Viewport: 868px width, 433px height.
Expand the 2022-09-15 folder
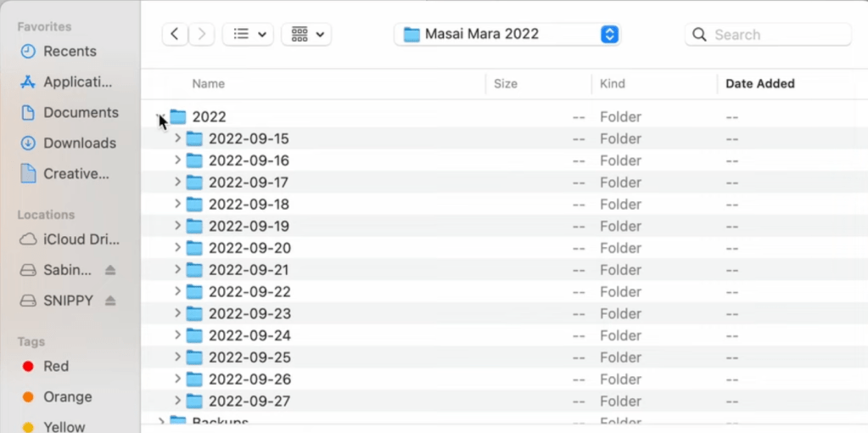tap(177, 138)
